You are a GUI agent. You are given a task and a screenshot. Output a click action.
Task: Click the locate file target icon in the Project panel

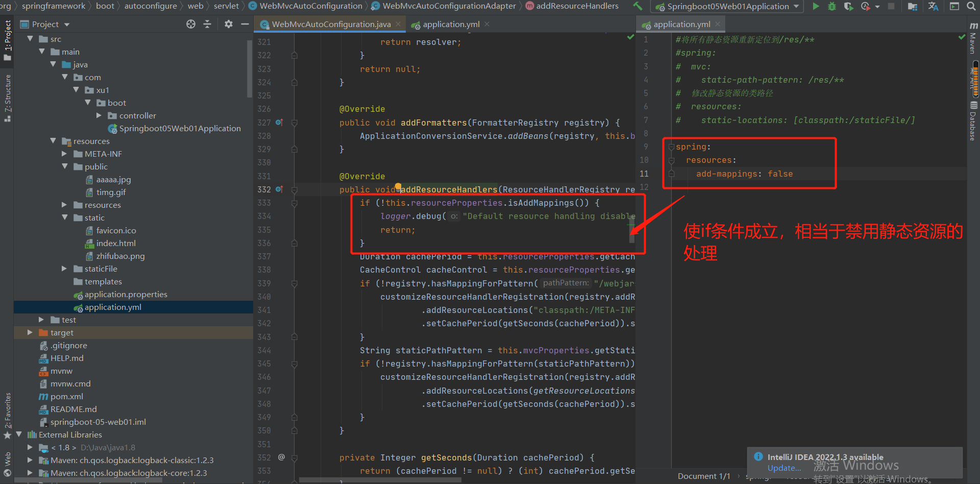click(191, 24)
